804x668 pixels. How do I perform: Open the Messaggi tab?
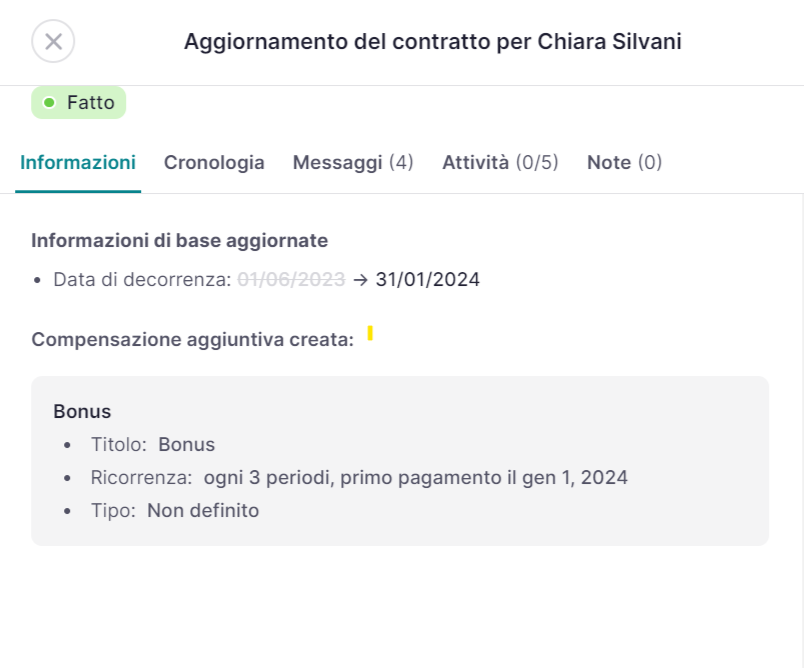[x=353, y=162]
